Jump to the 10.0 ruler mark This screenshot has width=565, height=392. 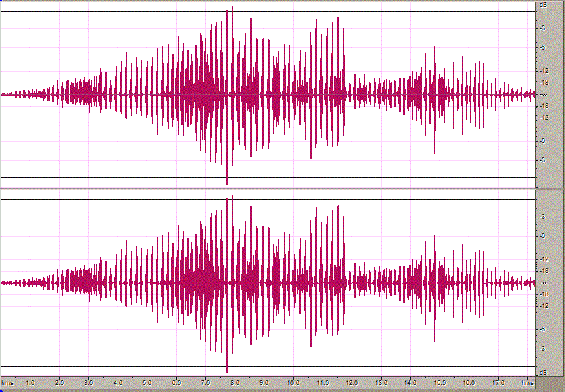click(x=293, y=382)
